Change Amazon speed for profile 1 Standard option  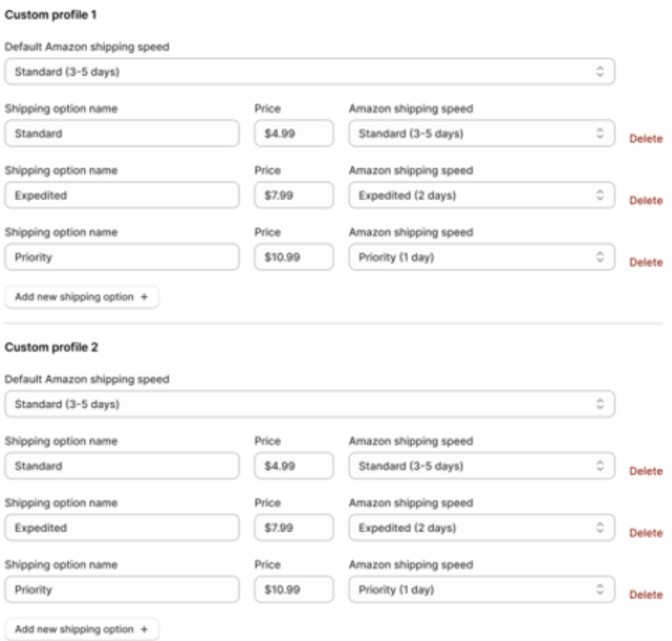pyautogui.click(x=481, y=133)
